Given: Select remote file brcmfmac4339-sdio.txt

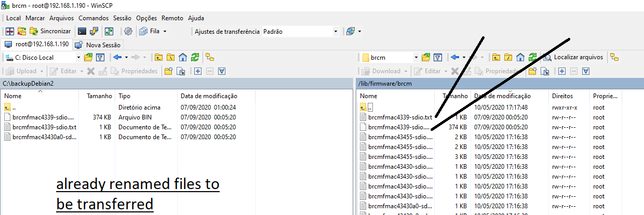Looking at the screenshot, I should 400,117.
